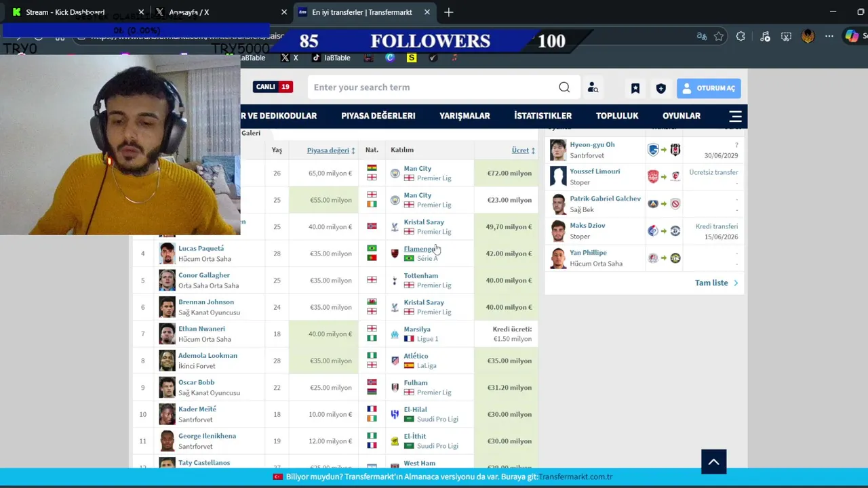Viewport: 868px width, 488px height.
Task: Switch to the Stream - Kick Dashboard tab
Action: click(x=65, y=12)
